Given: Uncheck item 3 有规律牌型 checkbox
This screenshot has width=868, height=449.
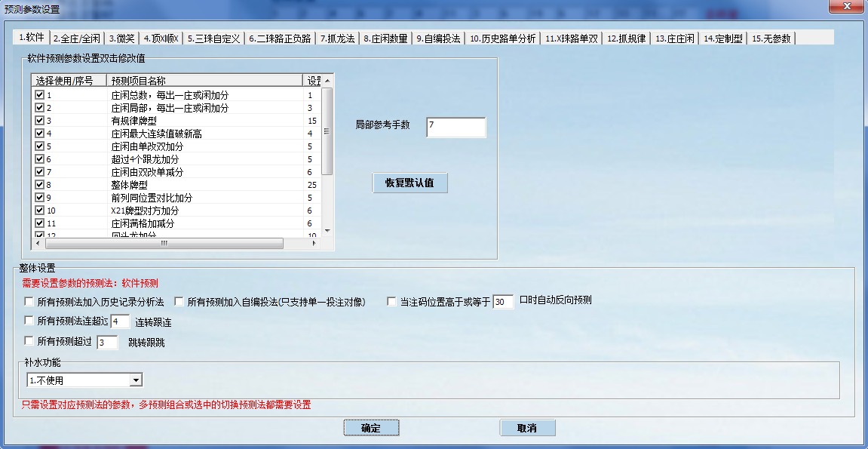Looking at the screenshot, I should [x=39, y=120].
